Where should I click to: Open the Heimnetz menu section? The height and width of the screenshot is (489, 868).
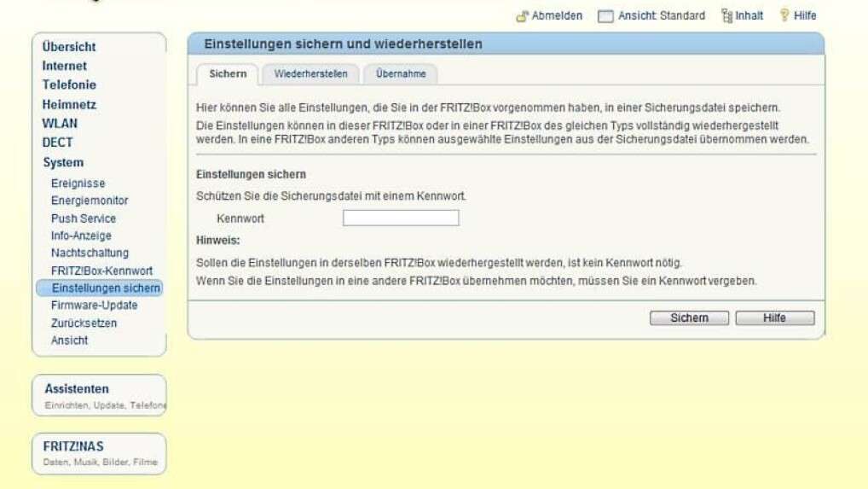point(69,104)
